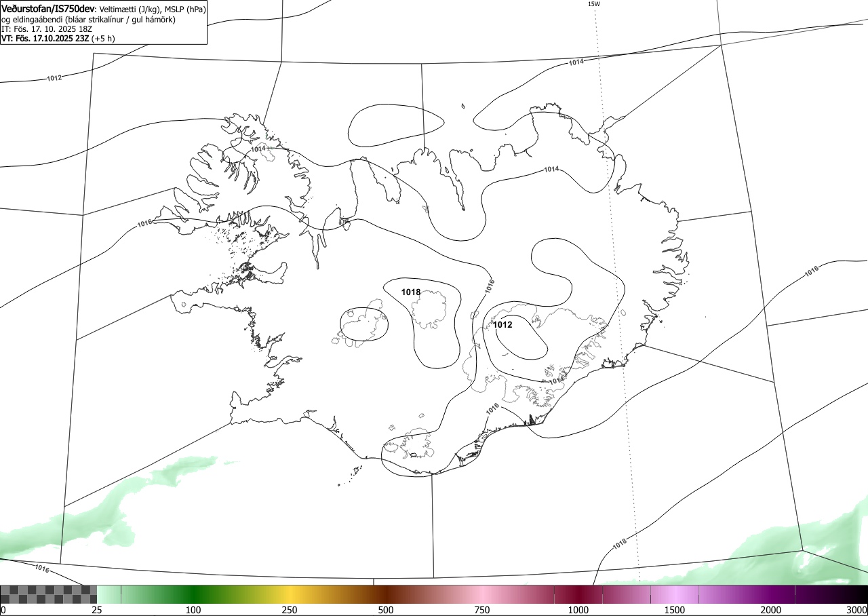Image resolution: width=868 pixels, height=616 pixels.
Task: Click the "15W" meridian label
Action: pos(593,4)
